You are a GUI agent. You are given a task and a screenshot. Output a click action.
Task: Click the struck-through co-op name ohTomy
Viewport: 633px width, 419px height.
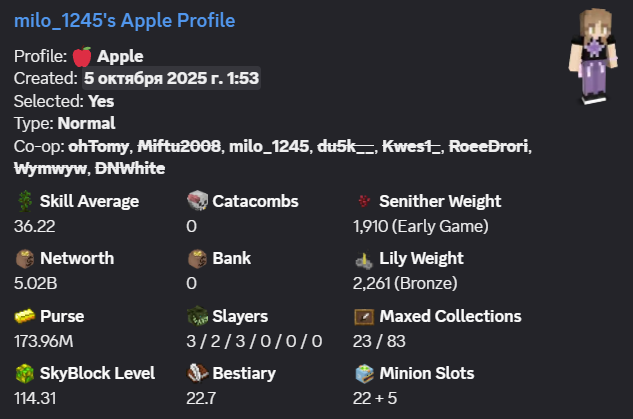(x=97, y=147)
